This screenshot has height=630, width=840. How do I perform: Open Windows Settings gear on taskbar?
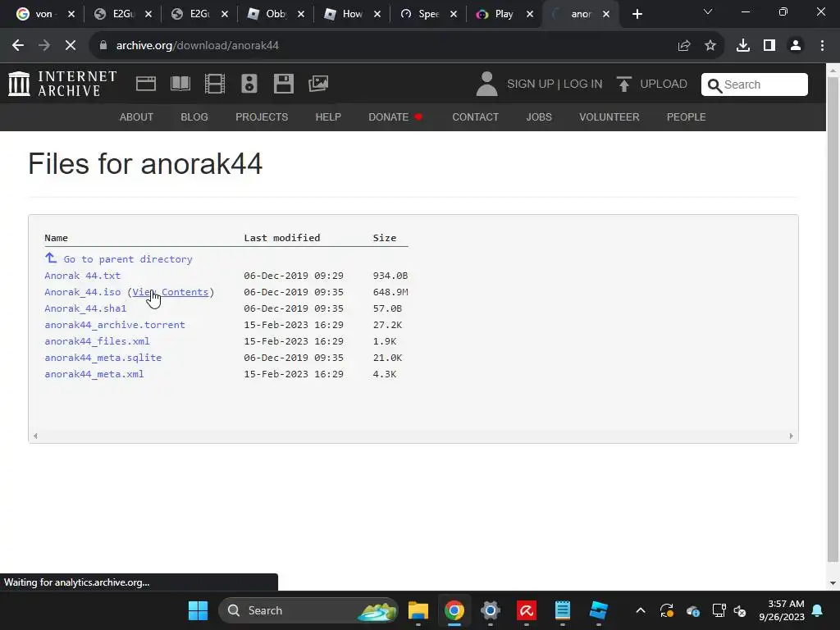491,610
